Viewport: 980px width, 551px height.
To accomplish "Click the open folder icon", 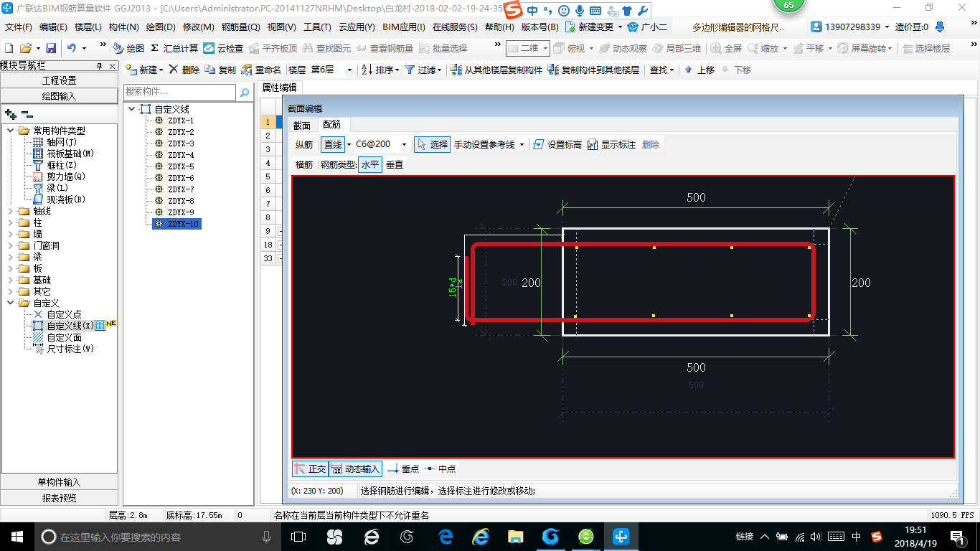I will point(25,48).
